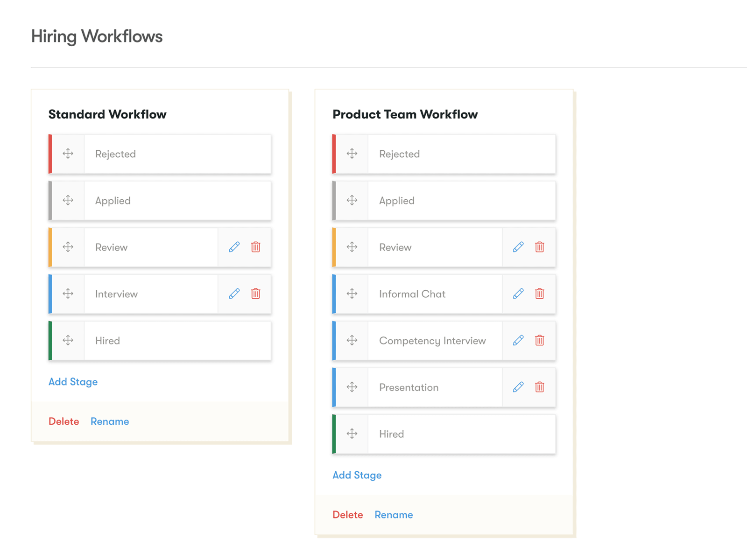The image size is (747, 560).
Task: Click move handle for Product Team Applied stage
Action: [x=352, y=200]
